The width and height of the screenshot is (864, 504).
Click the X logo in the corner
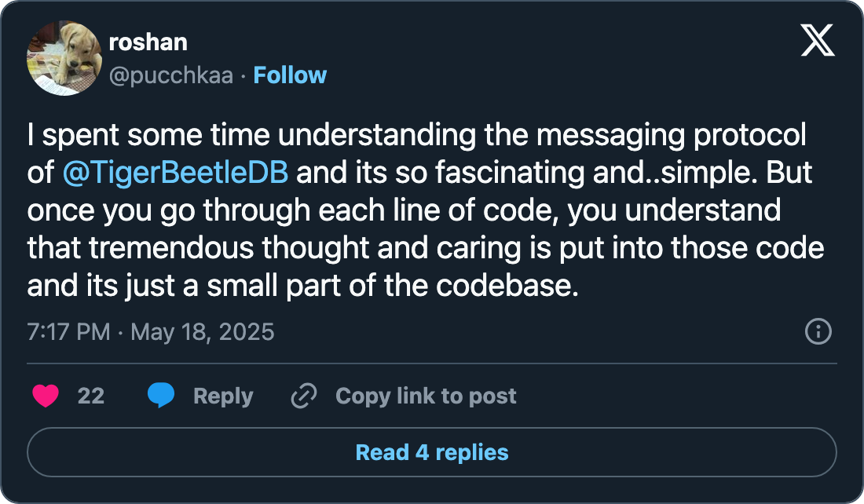click(818, 39)
